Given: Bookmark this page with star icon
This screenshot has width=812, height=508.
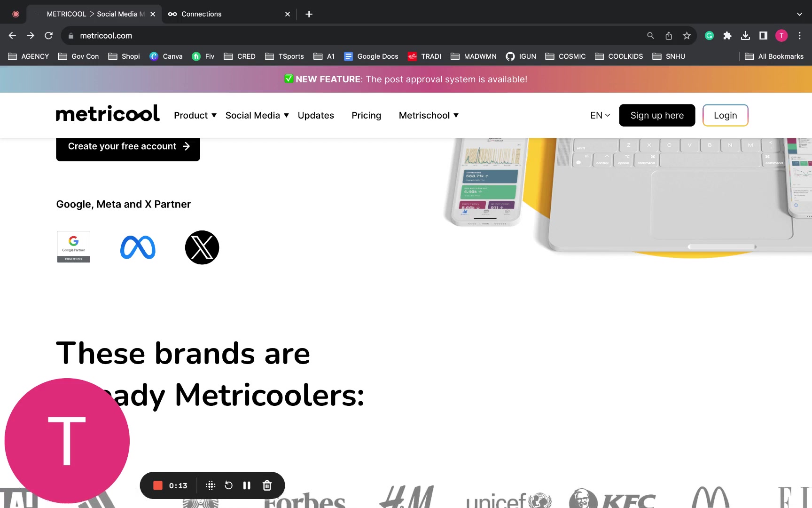Looking at the screenshot, I should click(687, 35).
